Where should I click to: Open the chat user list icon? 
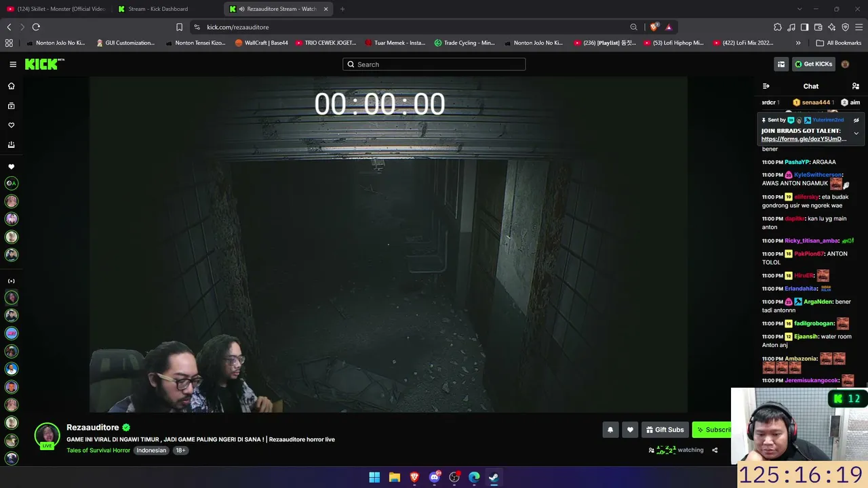click(856, 86)
